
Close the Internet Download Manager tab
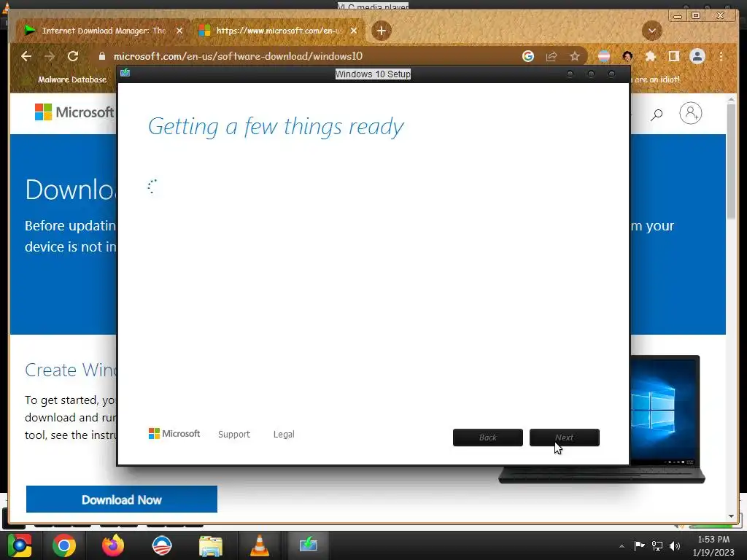(179, 31)
